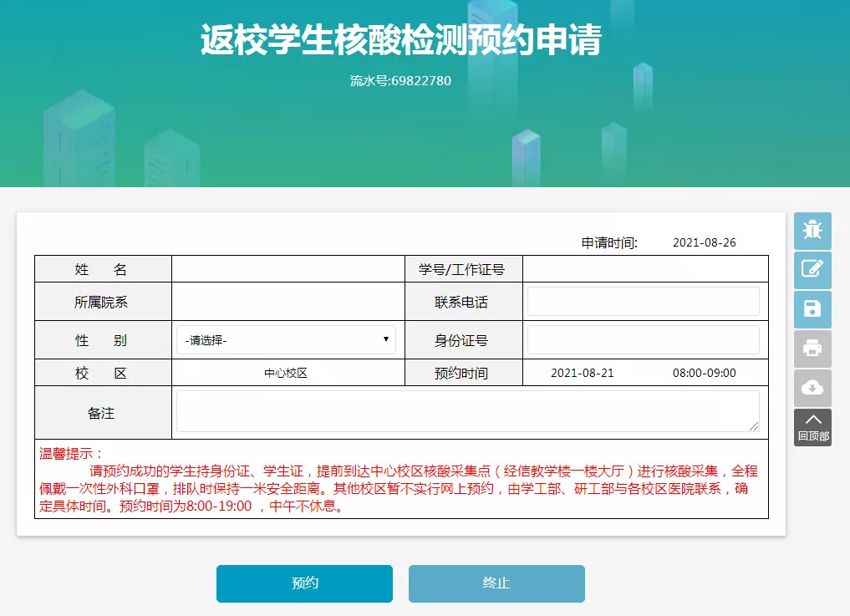This screenshot has height=616, width=850.
Task: Click the remarks textarea resize handle
Action: coord(755,427)
